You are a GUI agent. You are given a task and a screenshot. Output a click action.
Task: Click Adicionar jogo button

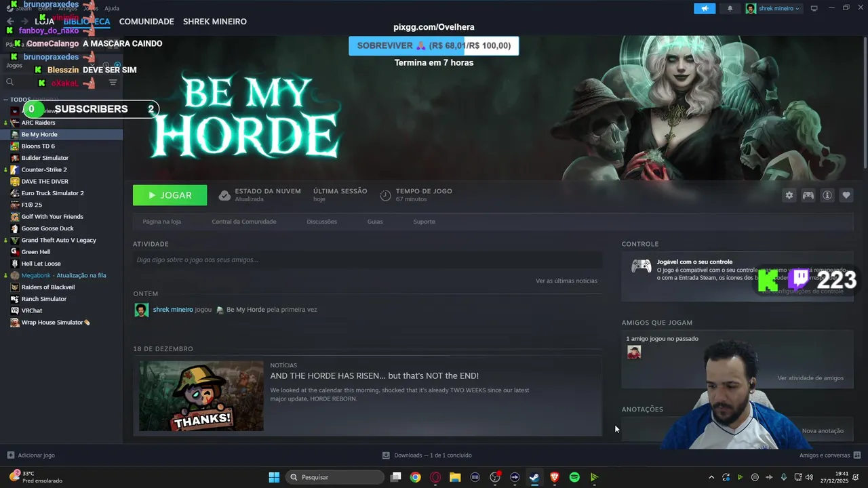pyautogui.click(x=31, y=455)
